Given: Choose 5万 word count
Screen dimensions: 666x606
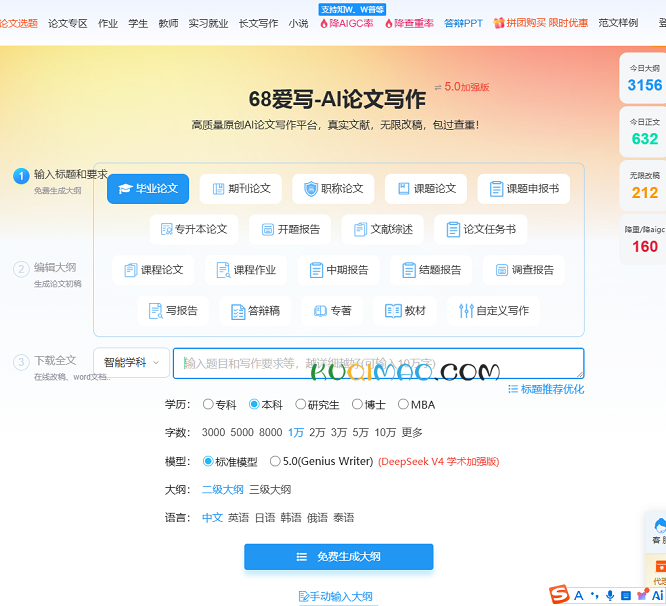Looking at the screenshot, I should point(360,432).
